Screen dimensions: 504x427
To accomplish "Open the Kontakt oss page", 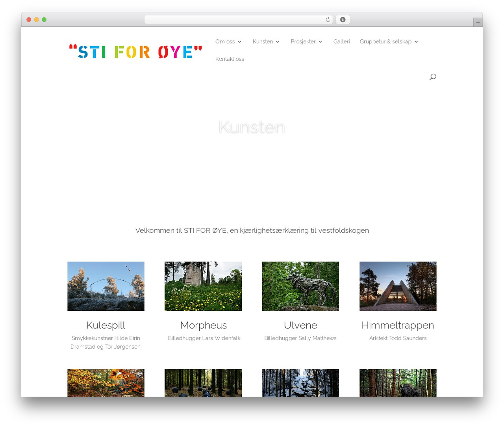I will tap(230, 59).
